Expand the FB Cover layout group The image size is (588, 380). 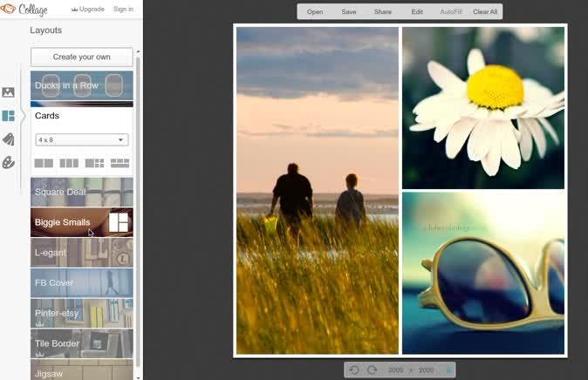pos(82,283)
